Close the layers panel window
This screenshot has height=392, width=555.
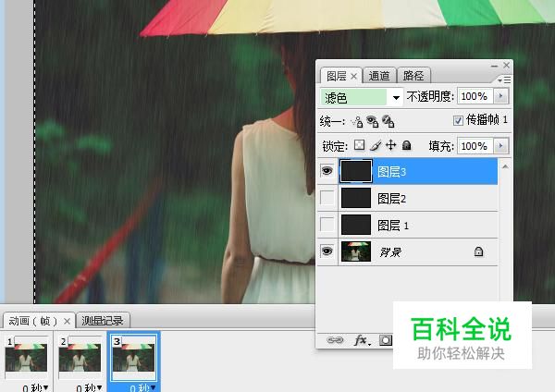click(506, 65)
